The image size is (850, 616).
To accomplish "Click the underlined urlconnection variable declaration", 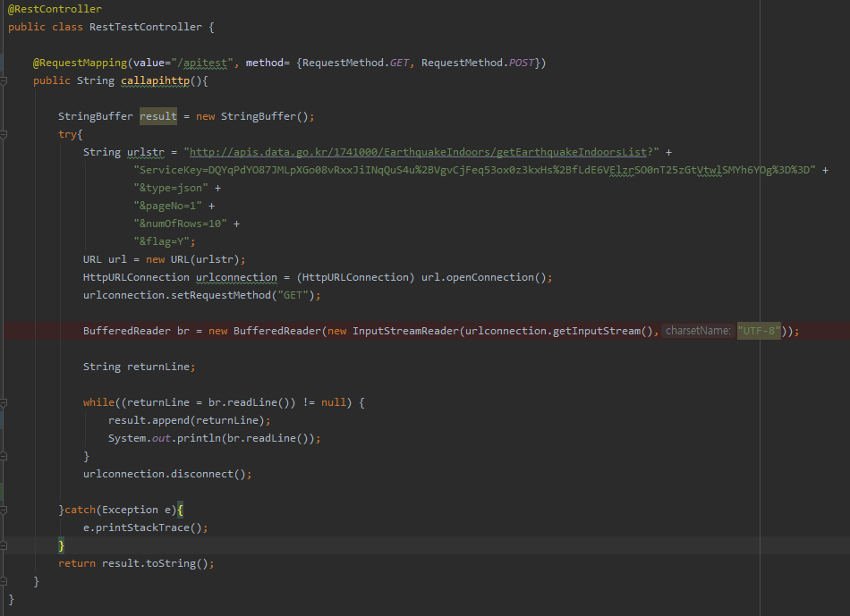I will click(236, 277).
